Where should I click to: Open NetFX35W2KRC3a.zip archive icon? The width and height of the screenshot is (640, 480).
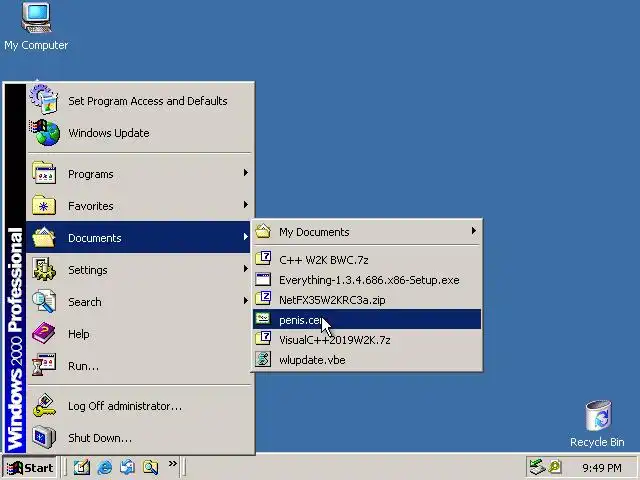tap(263, 299)
